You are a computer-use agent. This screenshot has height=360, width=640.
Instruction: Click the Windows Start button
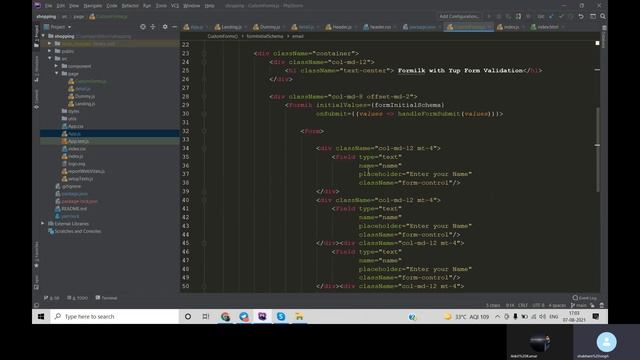41,316
